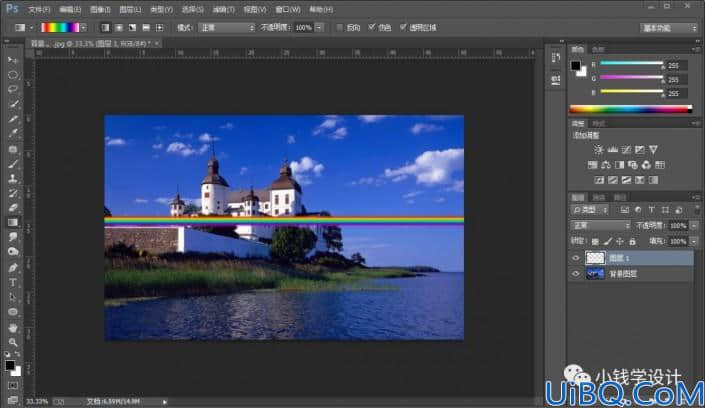Viewport: 705px width, 408px height.
Task: Choose Linear gradient style in options bar
Action: pos(105,28)
